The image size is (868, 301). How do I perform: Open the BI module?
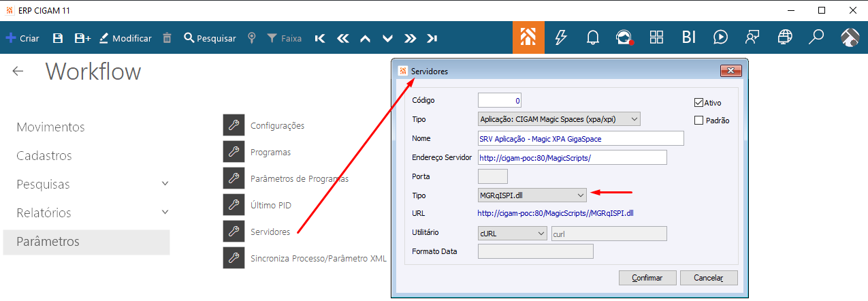(688, 37)
